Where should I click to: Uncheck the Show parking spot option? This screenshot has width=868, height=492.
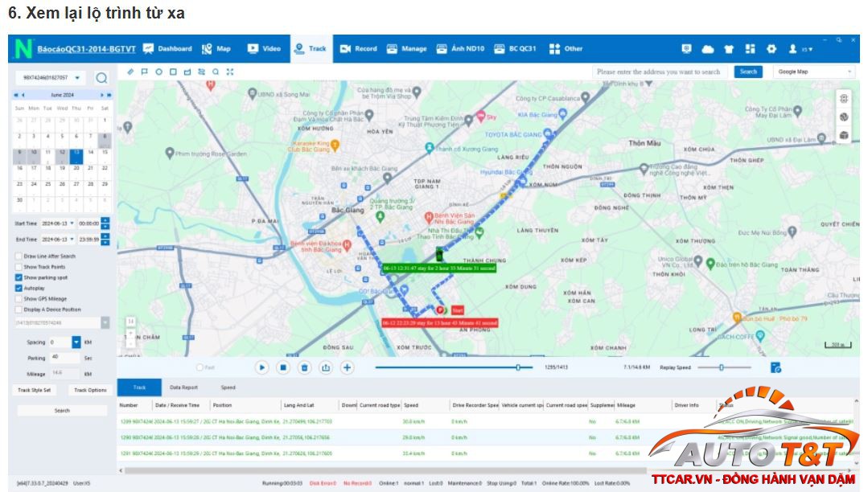pos(19,277)
